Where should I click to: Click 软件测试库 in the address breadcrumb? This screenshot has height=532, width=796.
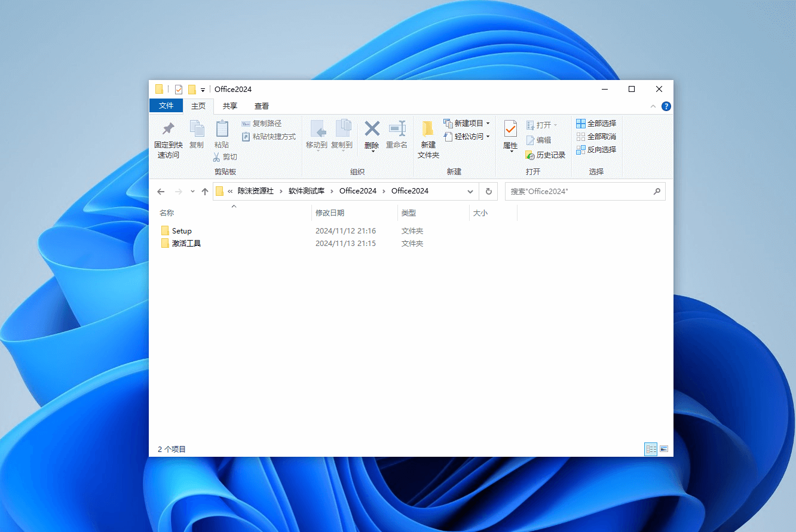[307, 191]
